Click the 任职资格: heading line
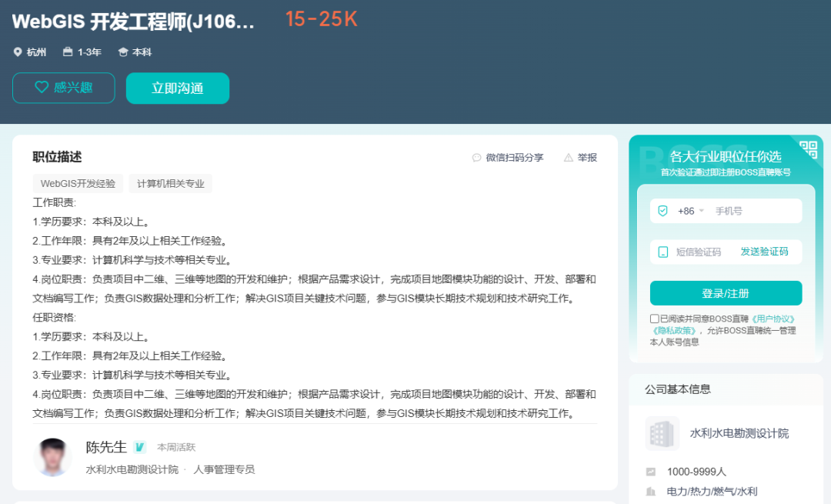Screen dimensions: 831x504 (54, 318)
